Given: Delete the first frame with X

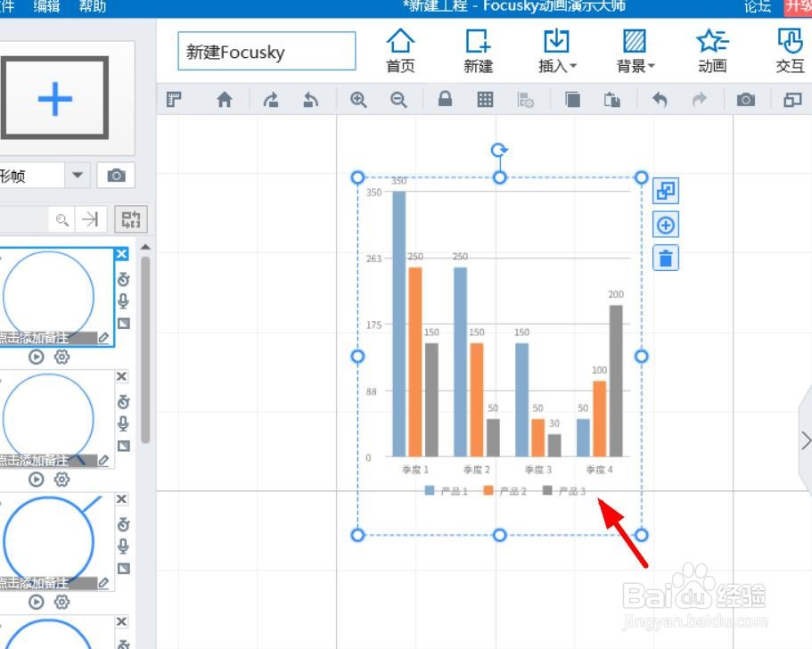Looking at the screenshot, I should tap(121, 254).
